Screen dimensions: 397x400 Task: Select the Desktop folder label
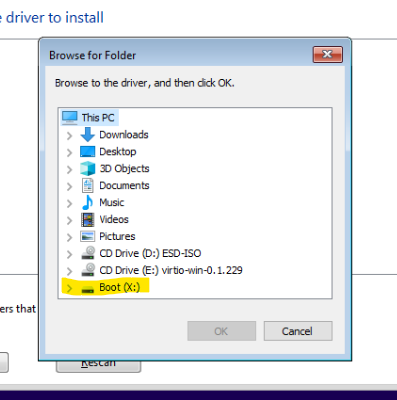(118, 152)
